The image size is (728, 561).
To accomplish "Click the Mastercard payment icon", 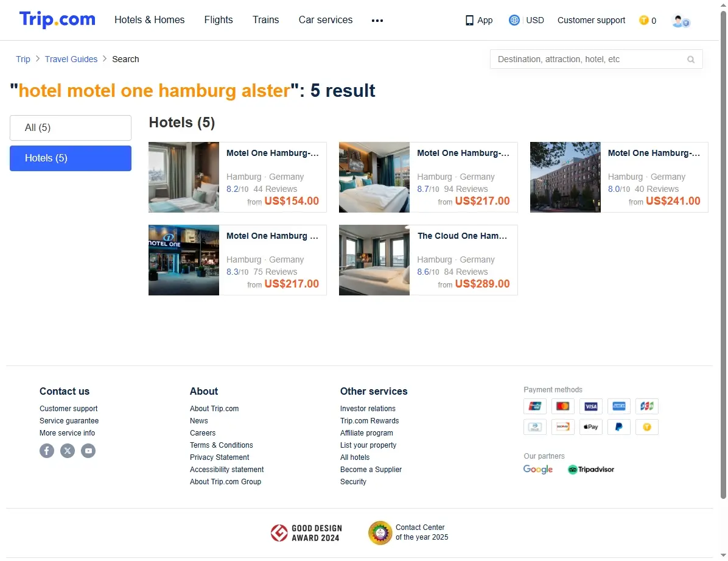I will pyautogui.click(x=562, y=406).
